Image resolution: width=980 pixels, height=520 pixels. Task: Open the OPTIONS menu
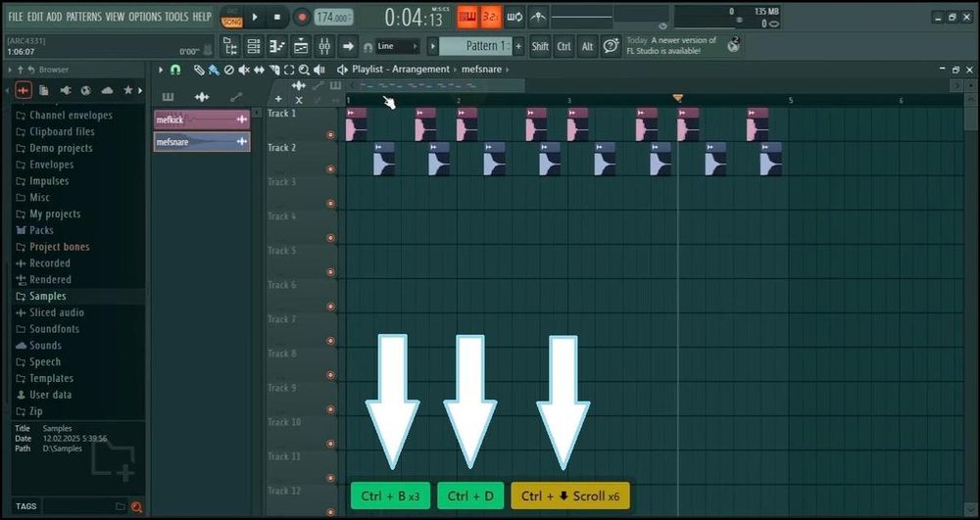pos(146,17)
